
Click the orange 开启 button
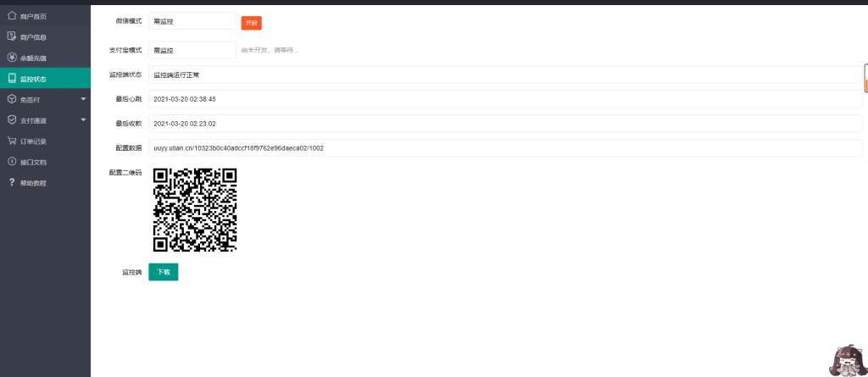tap(251, 23)
